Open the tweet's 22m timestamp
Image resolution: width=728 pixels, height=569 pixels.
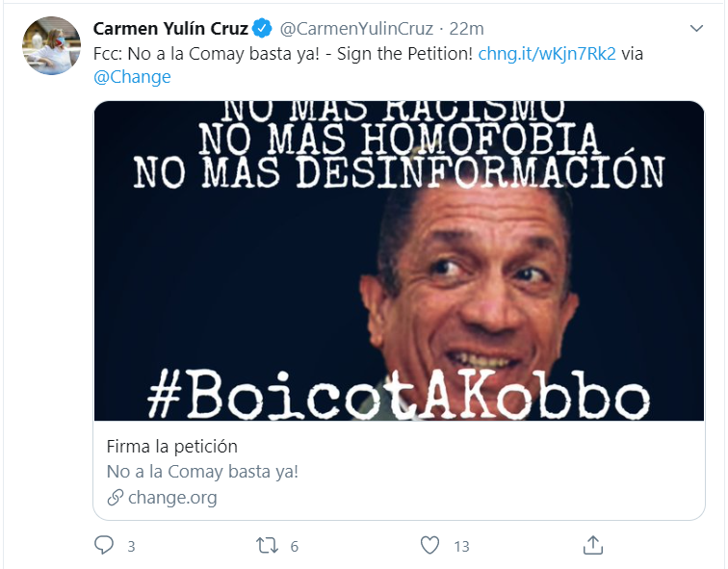467,29
